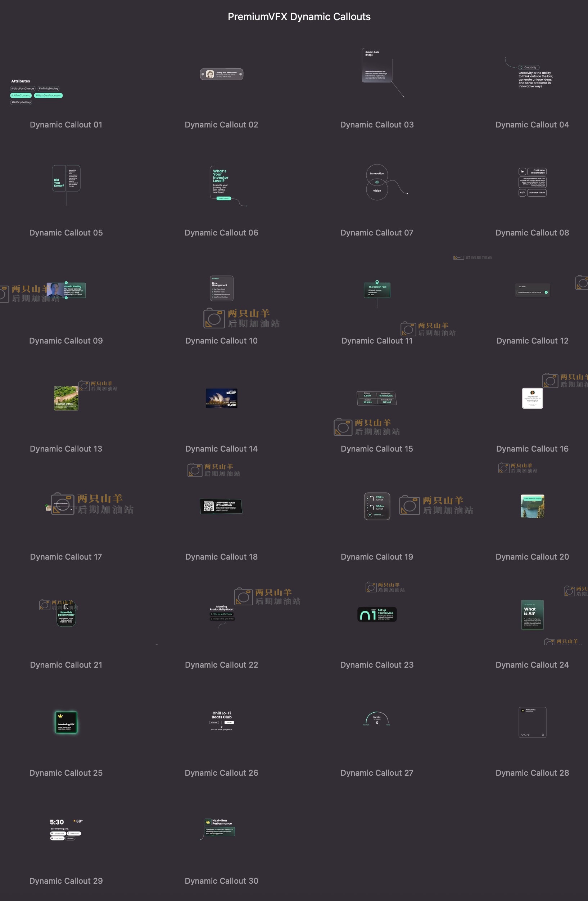Viewport: 588px width, 901px height.
Task: Select the Sydney Opera House thumbnail
Action: [221, 398]
